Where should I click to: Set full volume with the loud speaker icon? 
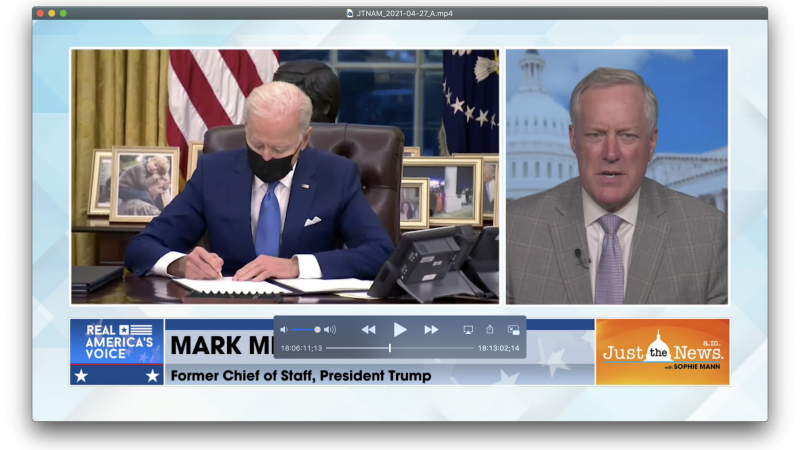[330, 330]
